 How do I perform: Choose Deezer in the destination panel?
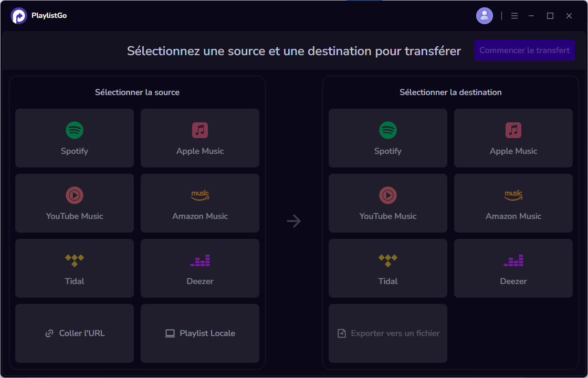[x=513, y=268]
